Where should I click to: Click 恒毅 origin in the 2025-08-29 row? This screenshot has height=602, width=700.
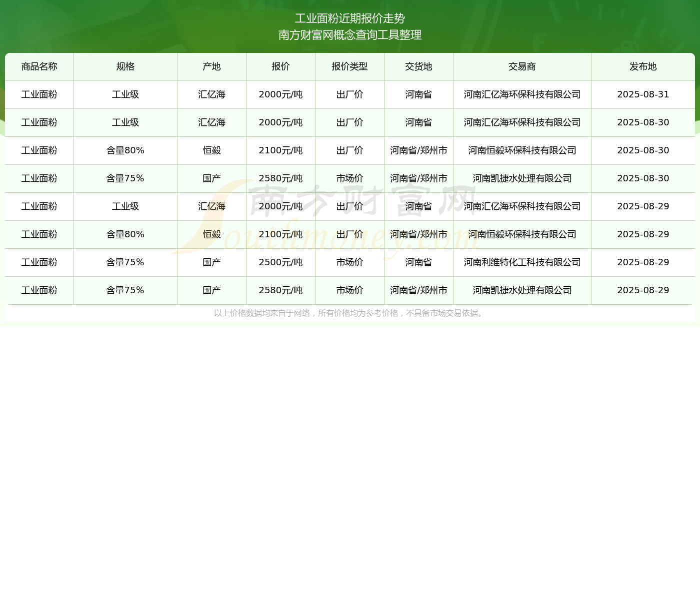pos(212,234)
